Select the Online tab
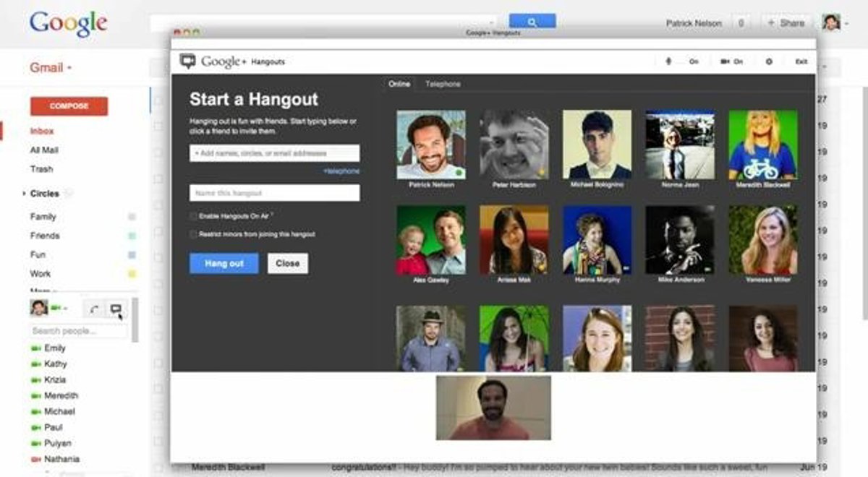This screenshot has width=868, height=477. 399,84
